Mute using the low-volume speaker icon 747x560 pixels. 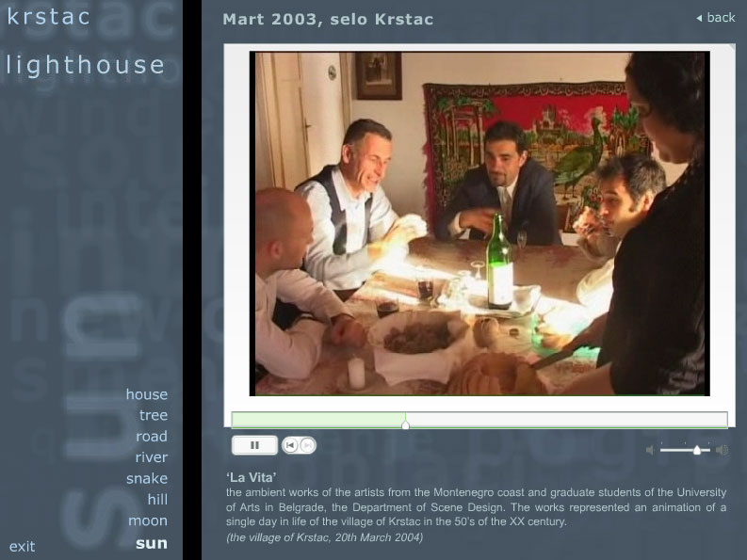[650, 450]
